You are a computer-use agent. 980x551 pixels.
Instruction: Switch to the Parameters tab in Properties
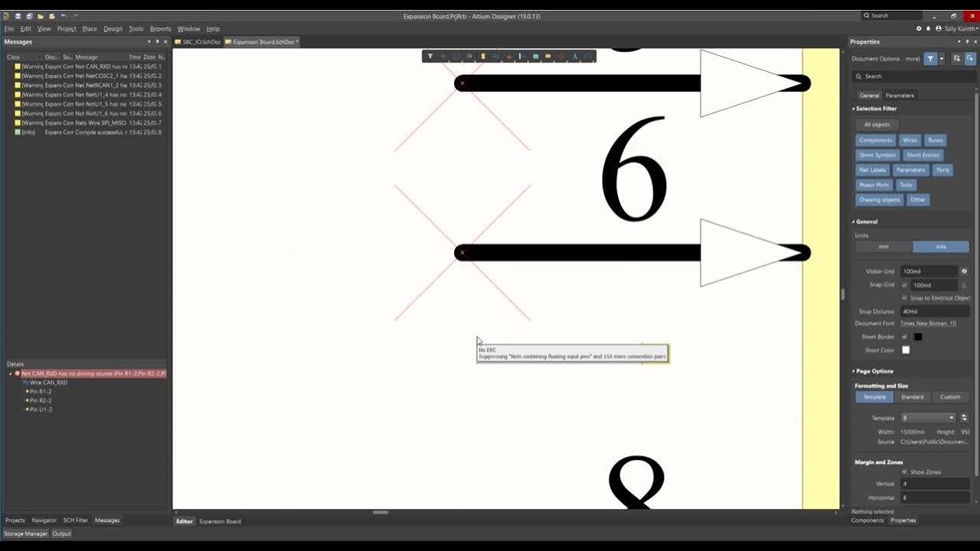click(x=900, y=96)
